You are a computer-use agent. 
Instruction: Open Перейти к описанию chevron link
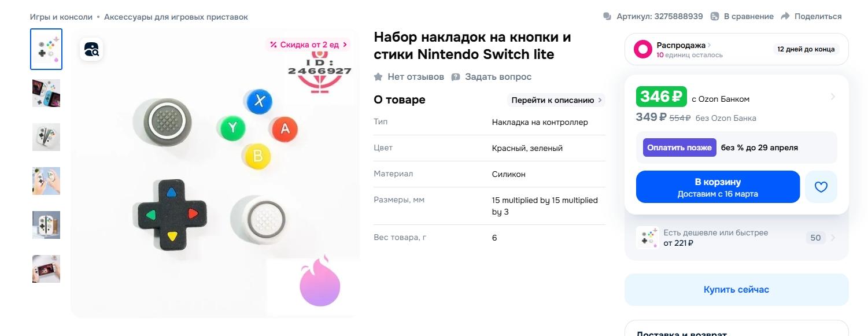pos(600,100)
